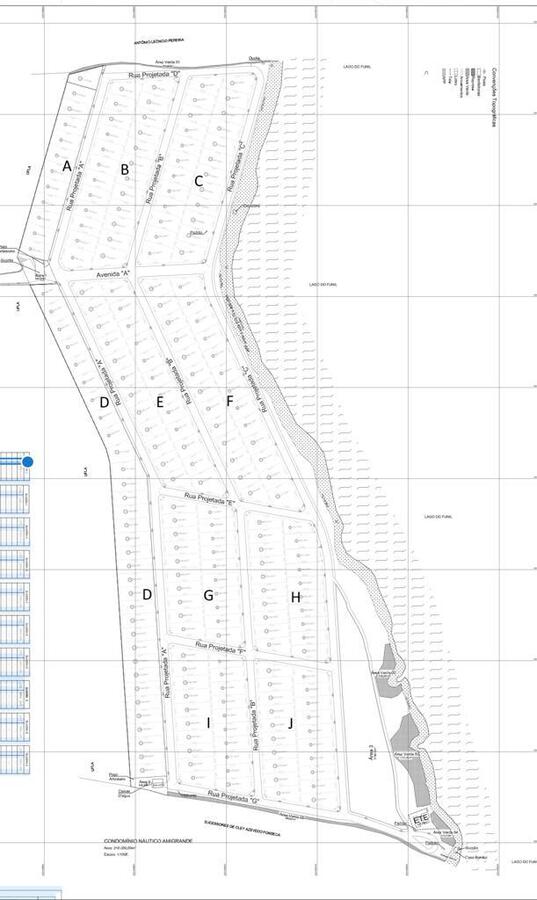The width and height of the screenshot is (537, 900).
Task: Select block label G
Action: [208, 595]
